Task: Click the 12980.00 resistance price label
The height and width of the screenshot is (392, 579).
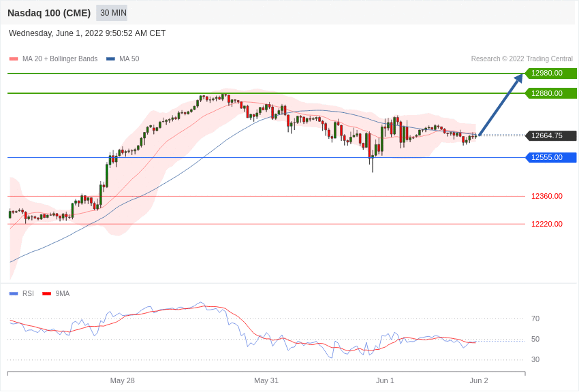Action: coord(551,73)
